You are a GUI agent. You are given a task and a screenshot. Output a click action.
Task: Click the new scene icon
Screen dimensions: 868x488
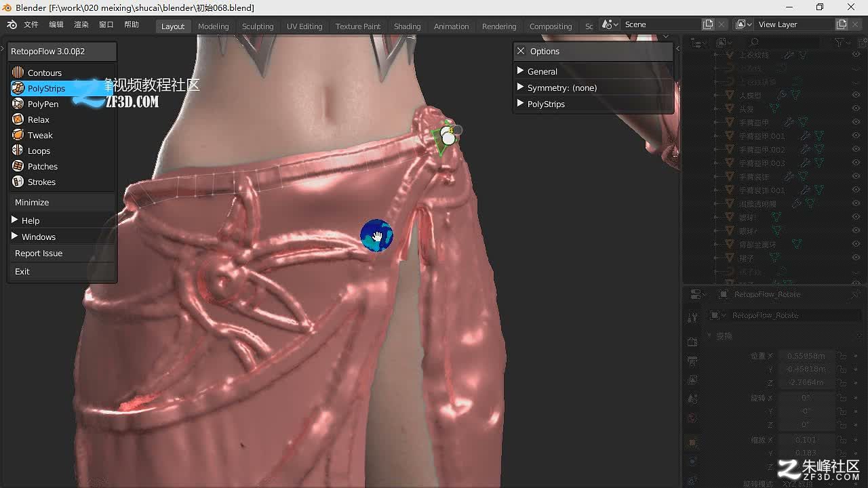(708, 24)
